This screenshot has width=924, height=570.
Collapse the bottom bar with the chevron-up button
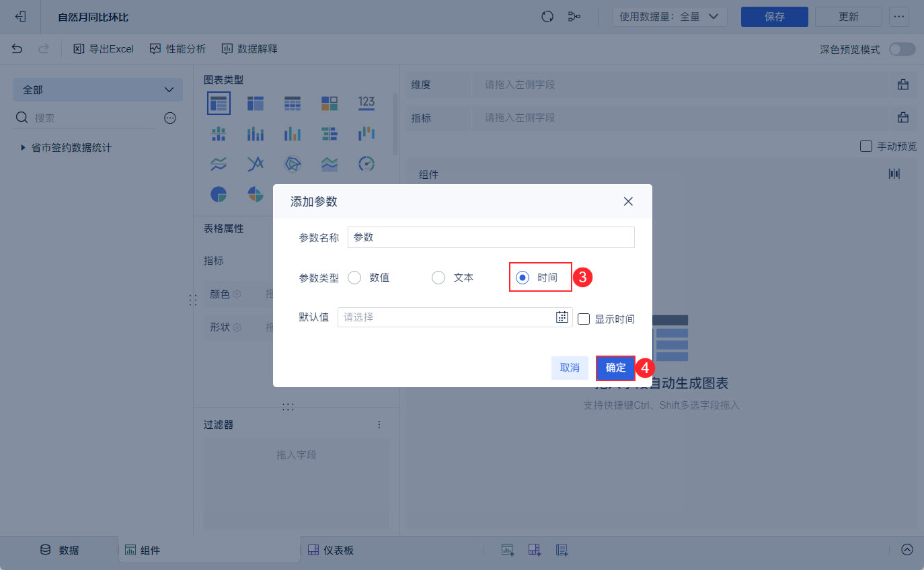coord(907,549)
